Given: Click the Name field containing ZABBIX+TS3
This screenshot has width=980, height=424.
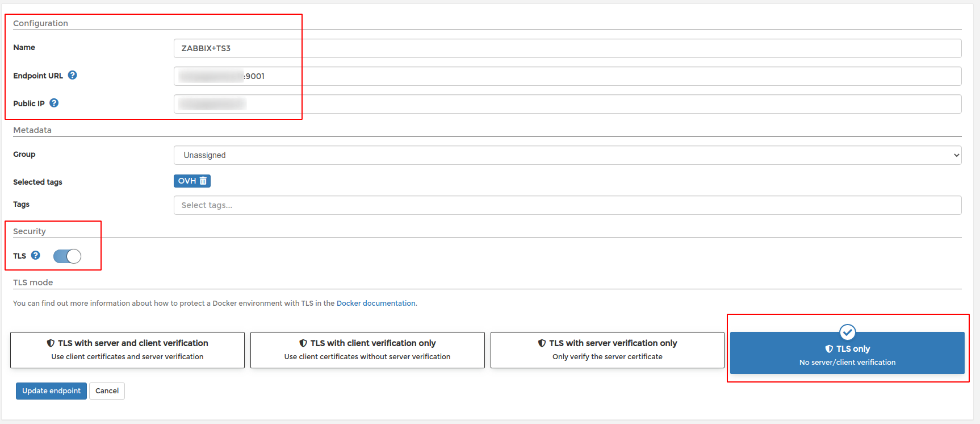Looking at the screenshot, I should click(567, 48).
